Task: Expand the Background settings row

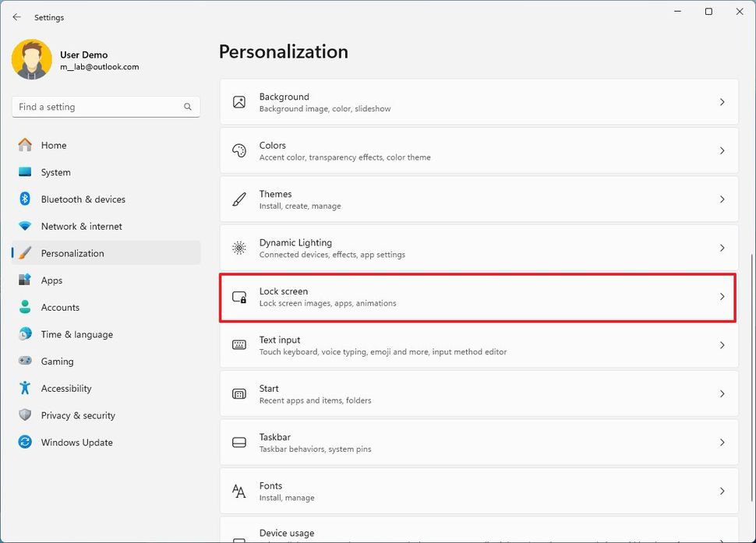Action: (478, 101)
